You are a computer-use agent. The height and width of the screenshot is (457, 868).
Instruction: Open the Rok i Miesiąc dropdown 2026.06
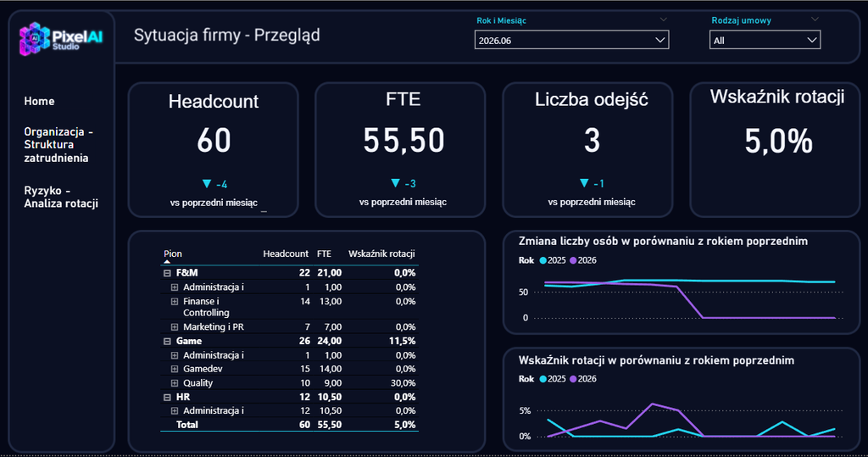[x=571, y=41]
